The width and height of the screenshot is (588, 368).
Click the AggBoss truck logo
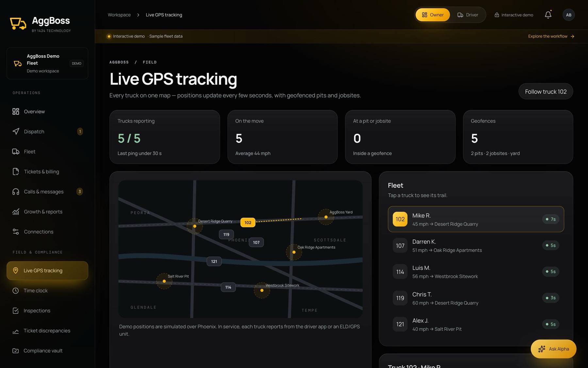coord(18,24)
